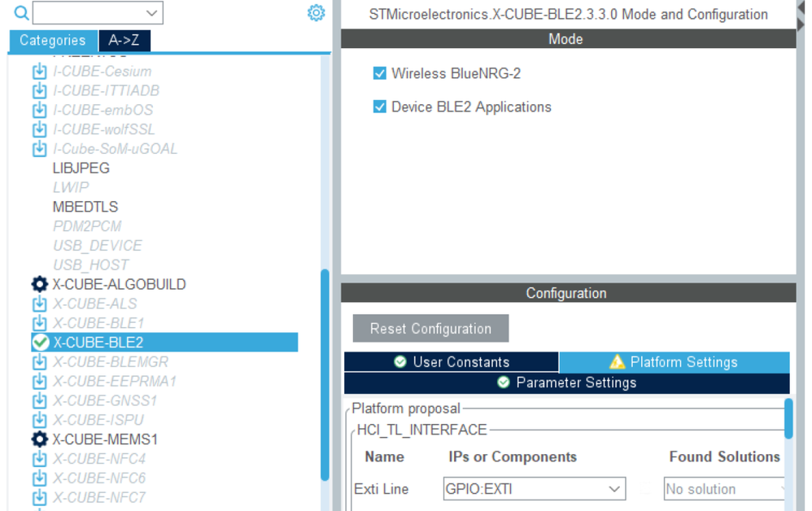Image resolution: width=812 pixels, height=511 pixels.
Task: Open the GPIO:EXTI dropdown for Exti Line
Action: point(534,489)
